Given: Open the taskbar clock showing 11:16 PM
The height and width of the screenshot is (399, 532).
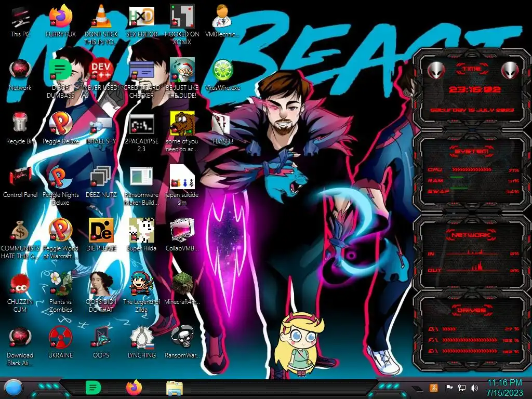Looking at the screenshot, I should 504,388.
